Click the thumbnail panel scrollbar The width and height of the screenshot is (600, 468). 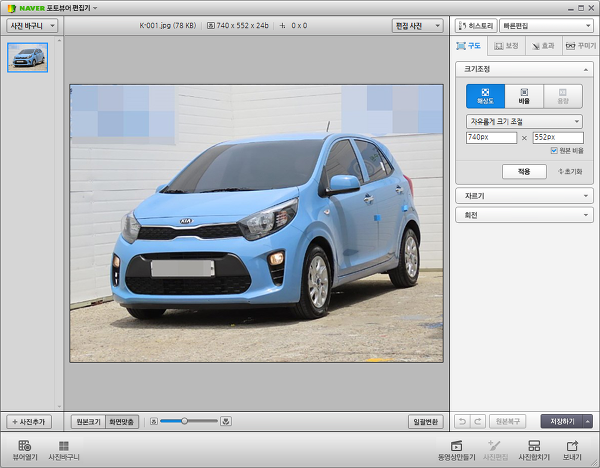(x=59, y=223)
